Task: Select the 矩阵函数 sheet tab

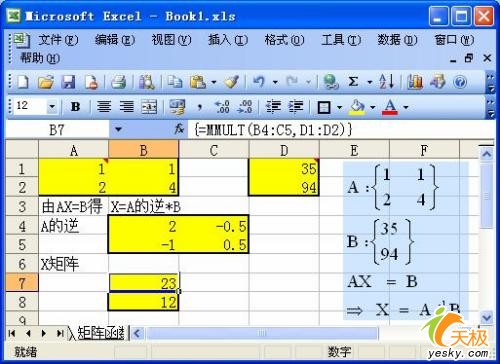Action: (101, 333)
